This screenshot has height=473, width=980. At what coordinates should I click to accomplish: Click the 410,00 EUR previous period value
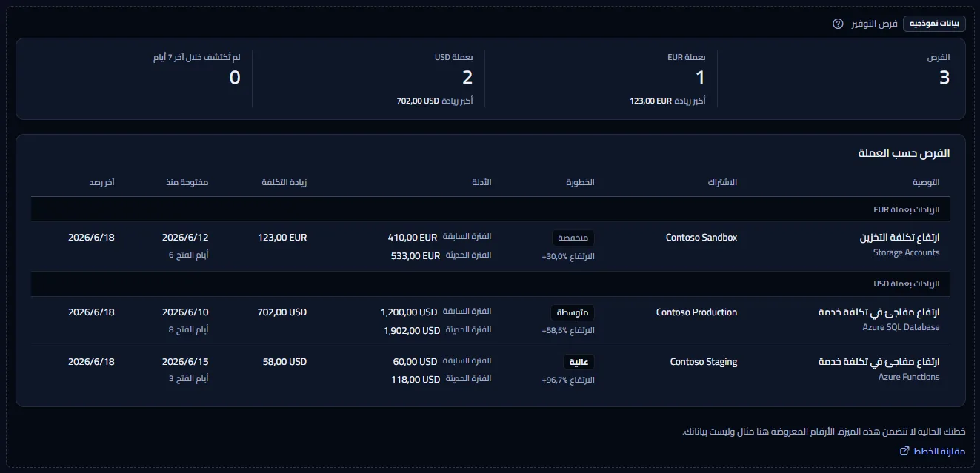point(413,238)
